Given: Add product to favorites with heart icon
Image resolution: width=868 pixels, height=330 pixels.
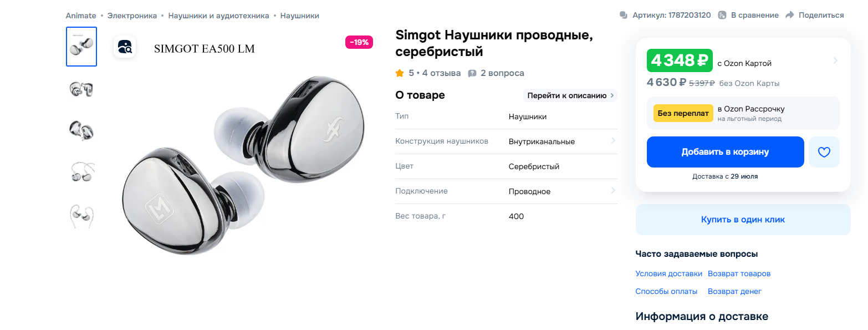Looking at the screenshot, I should [x=824, y=152].
